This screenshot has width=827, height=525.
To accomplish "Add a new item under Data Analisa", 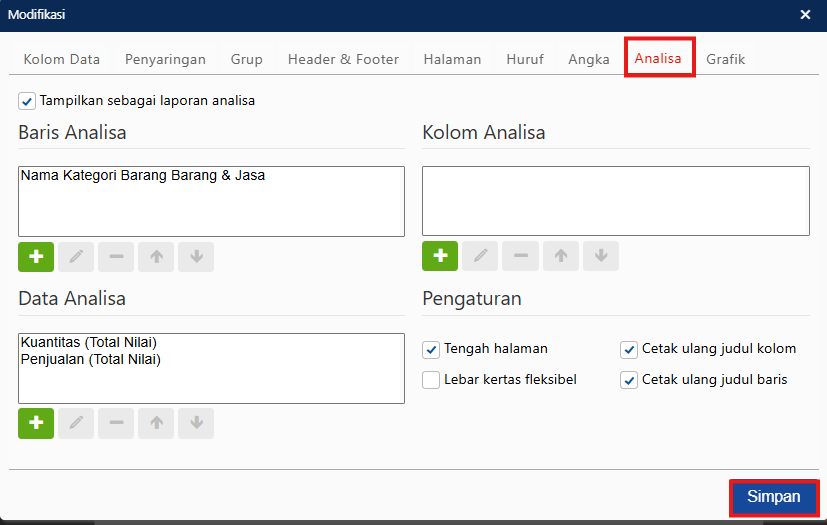I will [x=36, y=424].
